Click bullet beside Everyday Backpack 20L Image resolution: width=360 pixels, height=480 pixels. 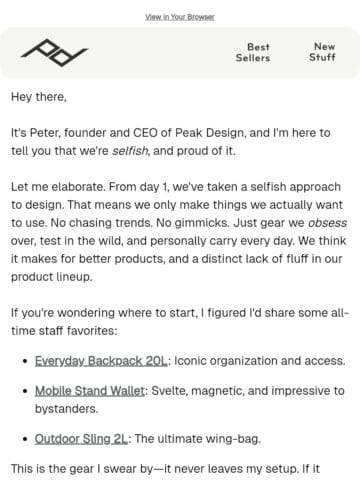click(x=25, y=361)
